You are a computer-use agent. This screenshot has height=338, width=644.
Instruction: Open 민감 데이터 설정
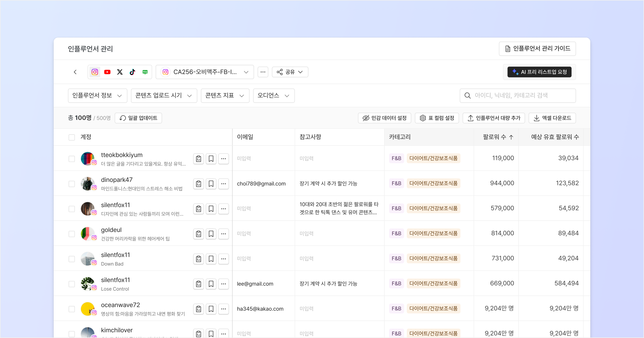tap(385, 118)
